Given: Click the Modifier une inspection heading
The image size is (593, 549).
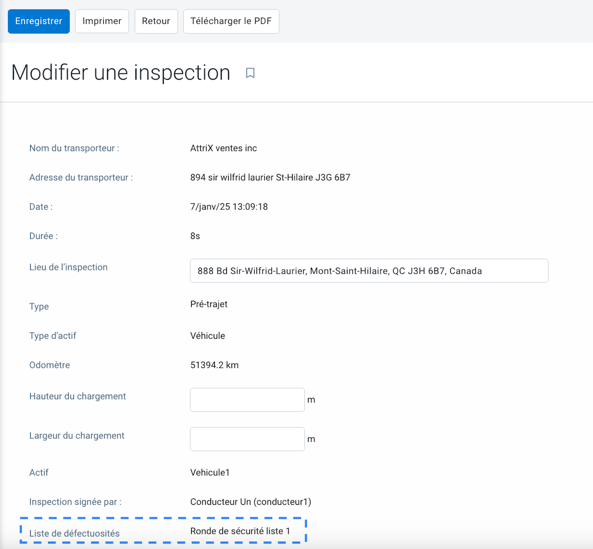Looking at the screenshot, I should (121, 73).
